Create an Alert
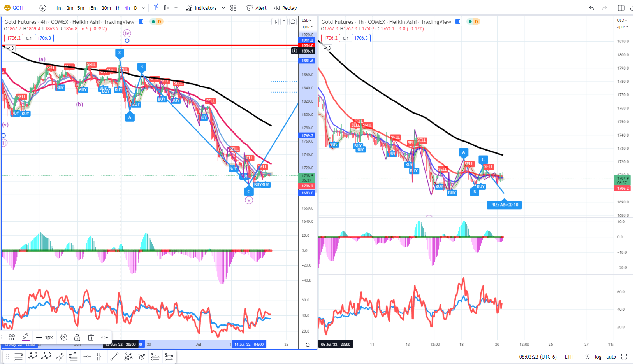This screenshot has height=364, width=633. click(257, 8)
